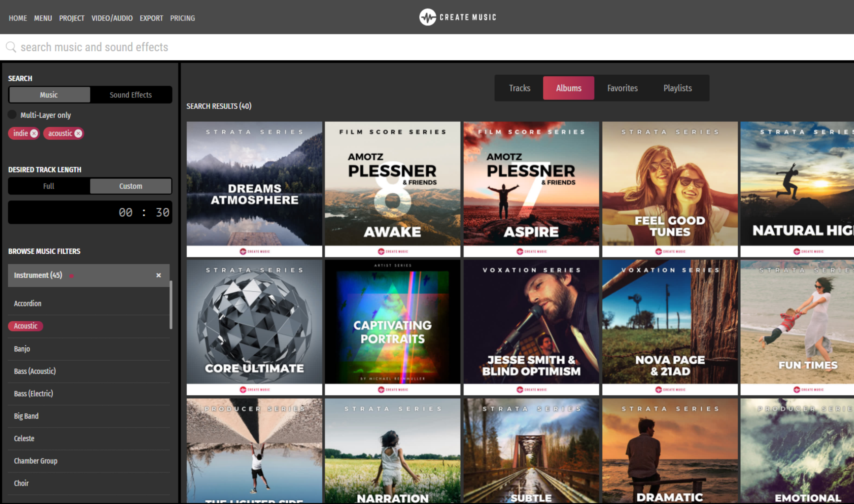Open the Plessner Aspire album
This screenshot has width=854, height=504.
(531, 189)
